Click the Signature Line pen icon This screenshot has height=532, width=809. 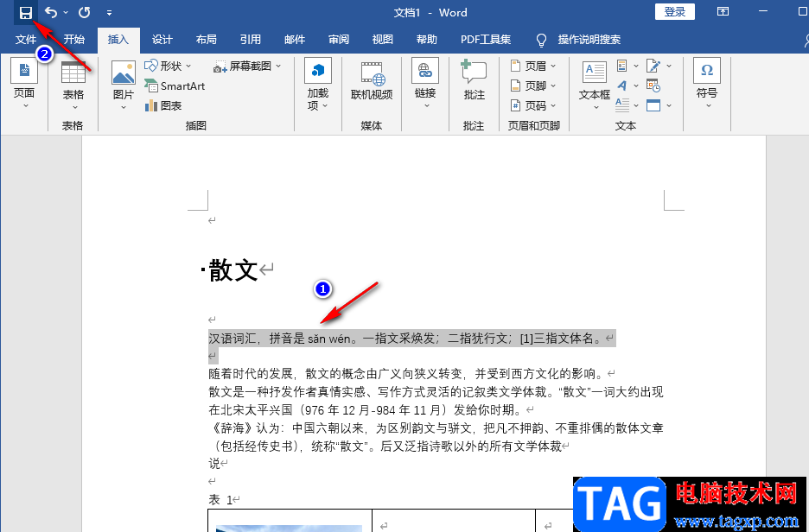coord(653,66)
